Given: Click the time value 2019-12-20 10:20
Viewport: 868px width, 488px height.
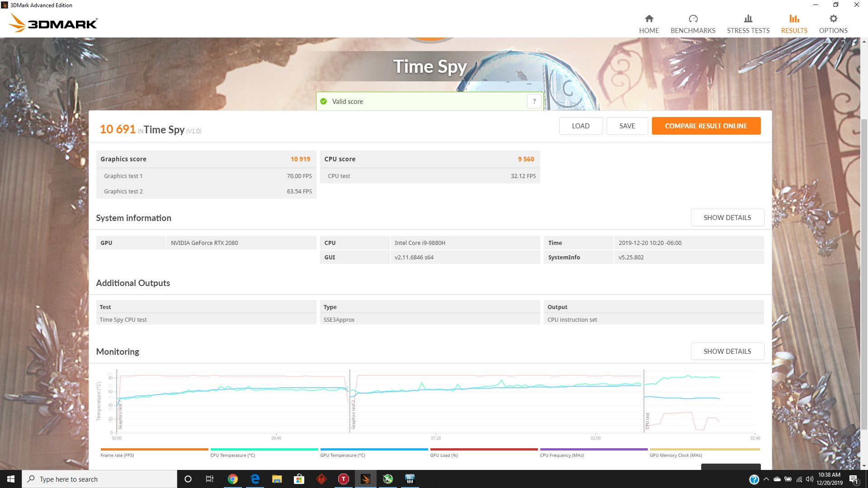Looking at the screenshot, I should (x=650, y=243).
